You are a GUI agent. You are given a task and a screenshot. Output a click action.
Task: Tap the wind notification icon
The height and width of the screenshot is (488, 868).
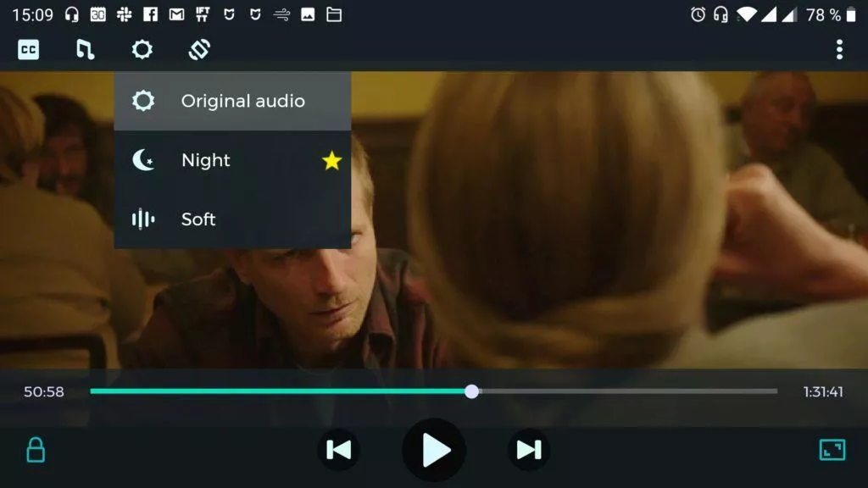281,15
